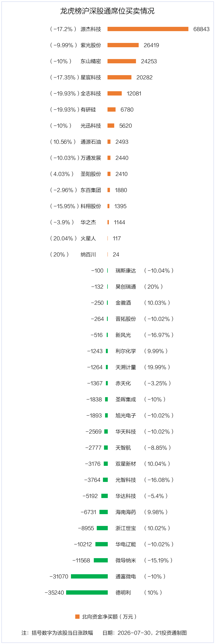Select the 浙江世宝 green bar
This screenshot has width=215, height=644.
[x=102, y=528]
